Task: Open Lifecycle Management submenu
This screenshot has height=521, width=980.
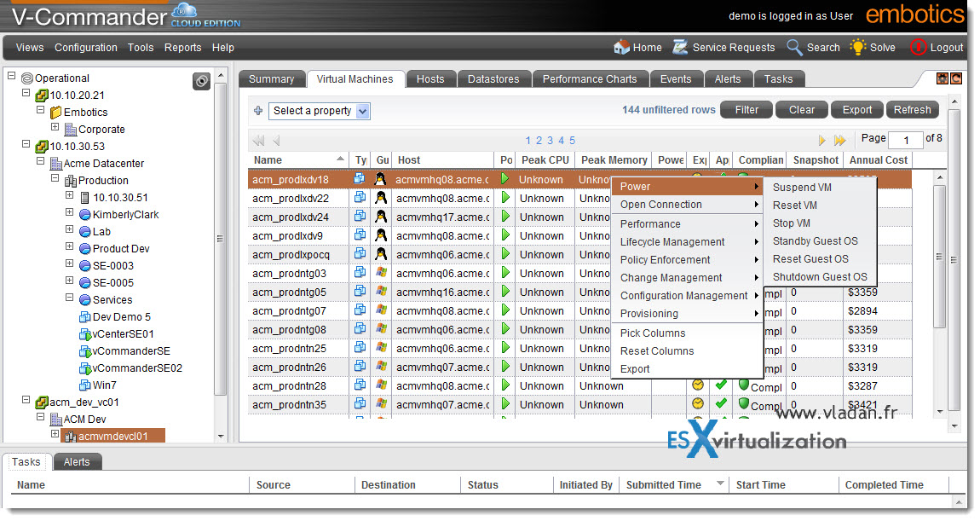Action: [x=688, y=241]
